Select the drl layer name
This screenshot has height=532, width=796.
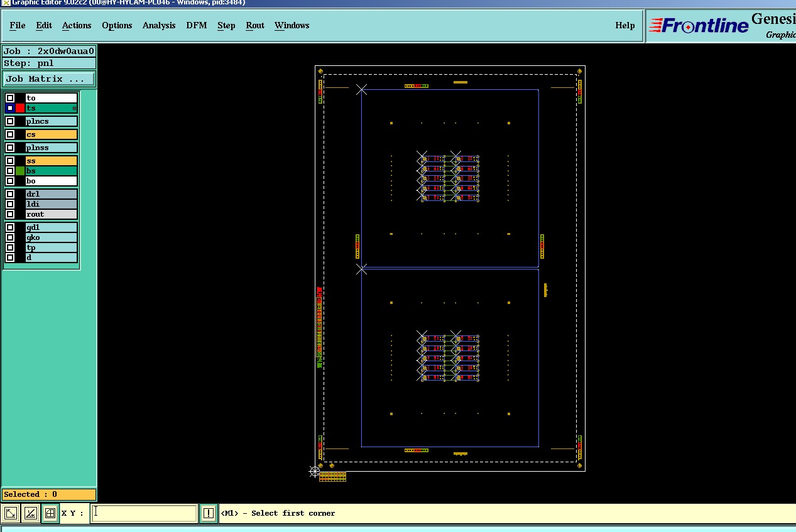point(51,194)
